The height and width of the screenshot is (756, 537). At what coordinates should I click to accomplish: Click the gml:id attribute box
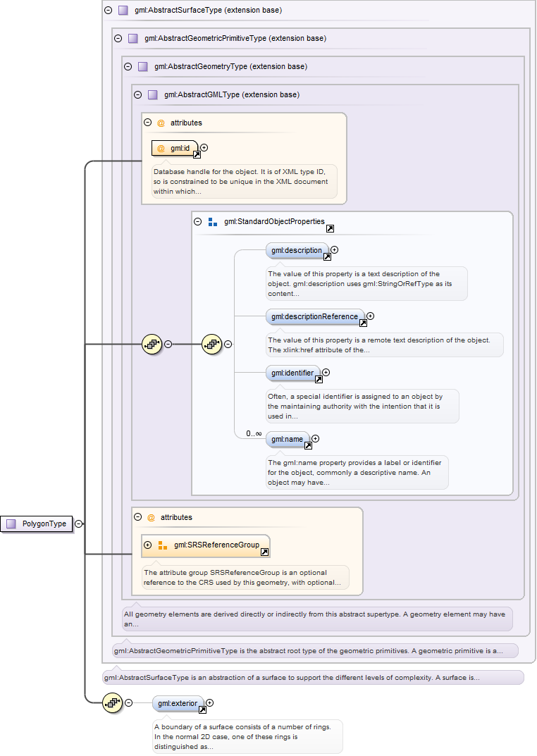(174, 148)
